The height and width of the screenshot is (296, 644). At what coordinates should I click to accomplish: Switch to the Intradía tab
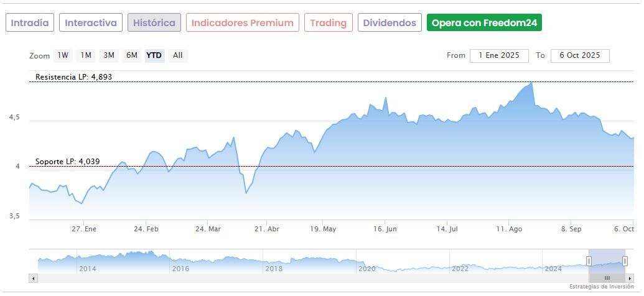coord(30,23)
